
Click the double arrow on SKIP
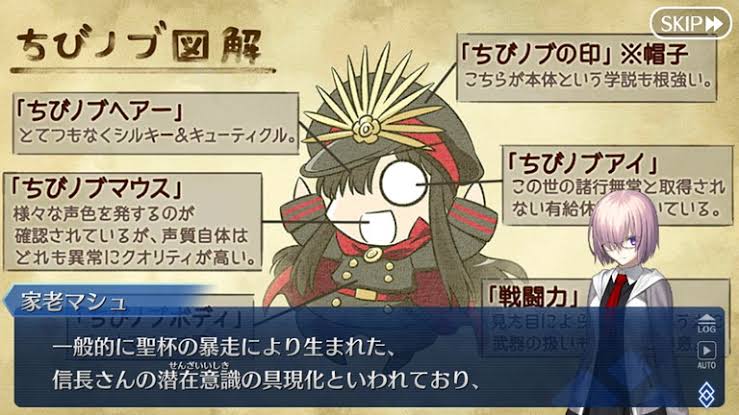coord(714,24)
